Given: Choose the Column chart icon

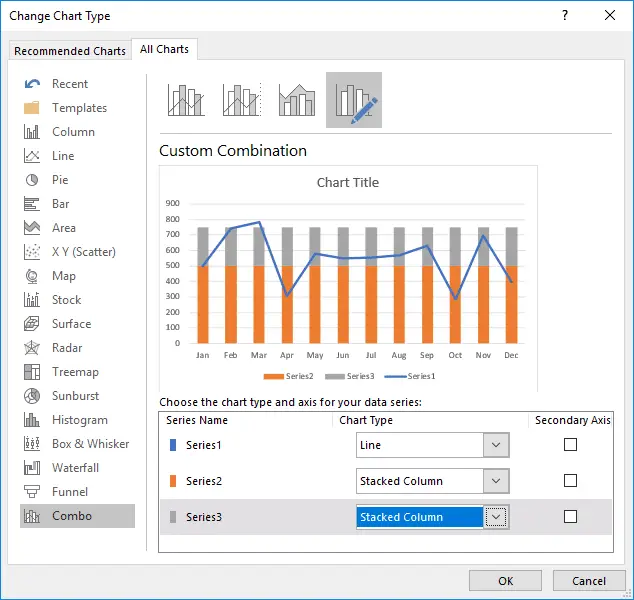Looking at the screenshot, I should (x=32, y=132).
